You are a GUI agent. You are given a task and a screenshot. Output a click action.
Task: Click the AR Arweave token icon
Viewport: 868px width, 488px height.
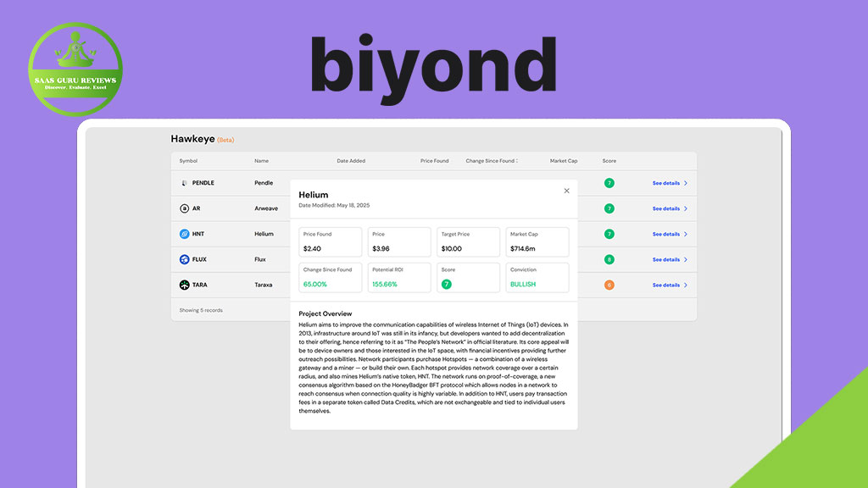coord(184,208)
